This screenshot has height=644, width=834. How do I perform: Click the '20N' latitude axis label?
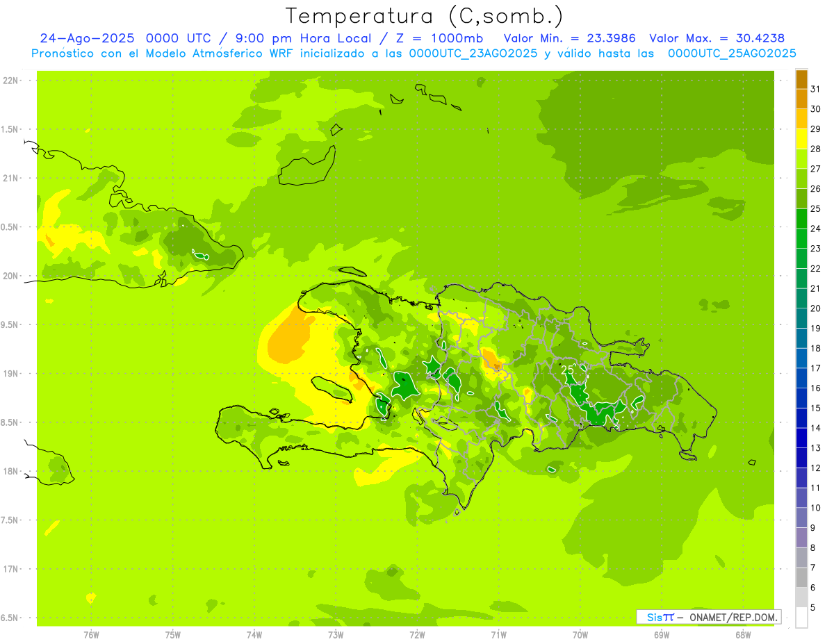[x=11, y=276]
